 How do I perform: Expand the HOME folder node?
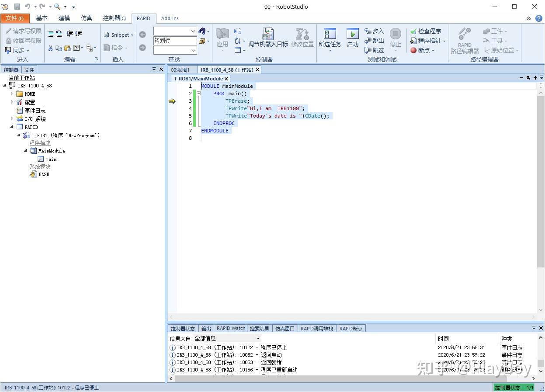(12, 94)
